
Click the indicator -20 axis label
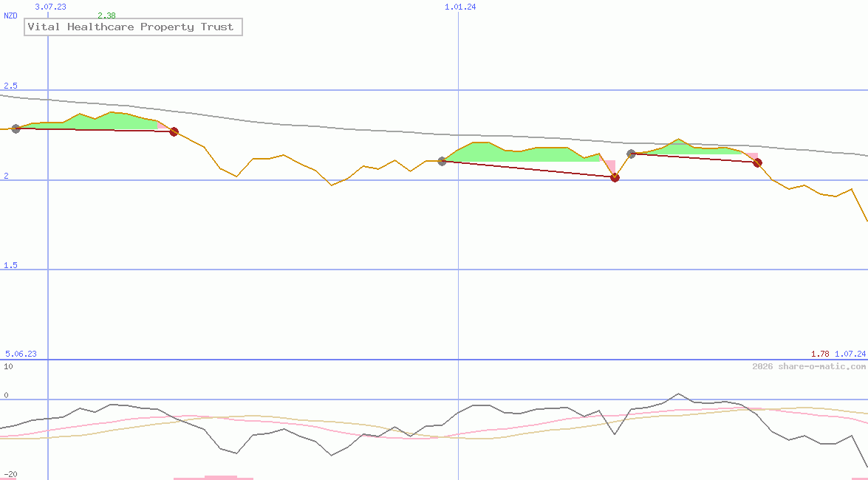coord(10,475)
